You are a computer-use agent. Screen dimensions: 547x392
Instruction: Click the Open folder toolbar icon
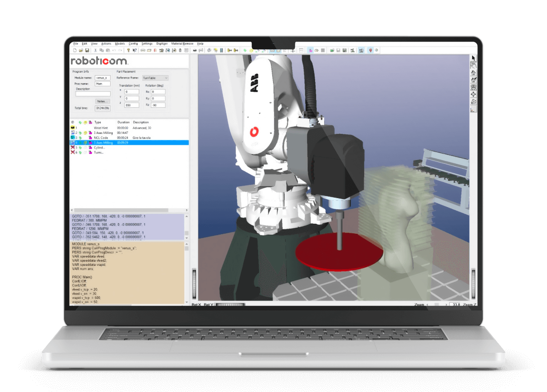click(x=81, y=51)
